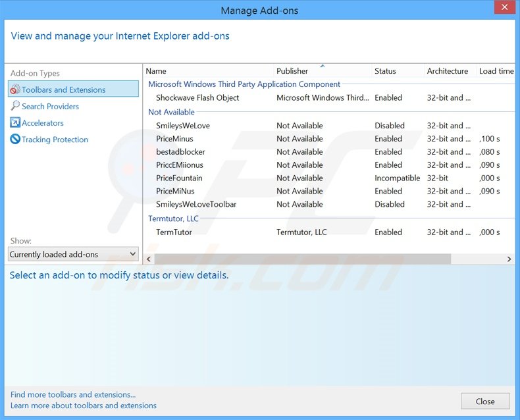
Task: Click the horizontal scrollbar thumb
Action: click(302, 259)
